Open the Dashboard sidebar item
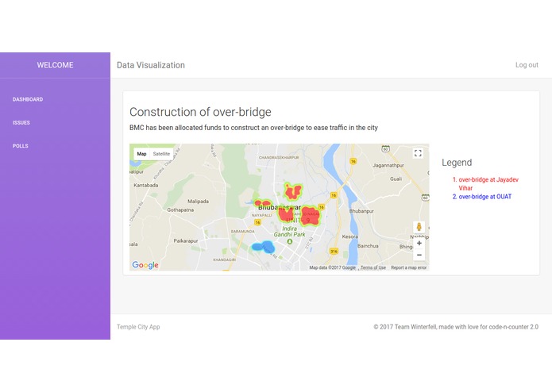The image size is (552, 392). click(28, 99)
